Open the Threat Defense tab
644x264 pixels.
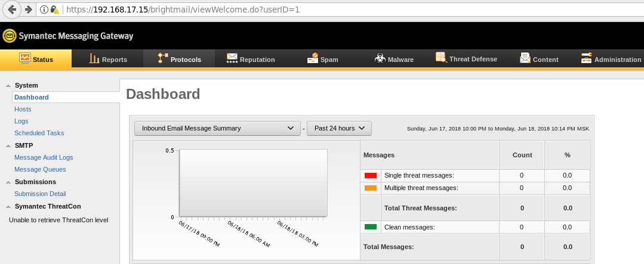click(466, 58)
